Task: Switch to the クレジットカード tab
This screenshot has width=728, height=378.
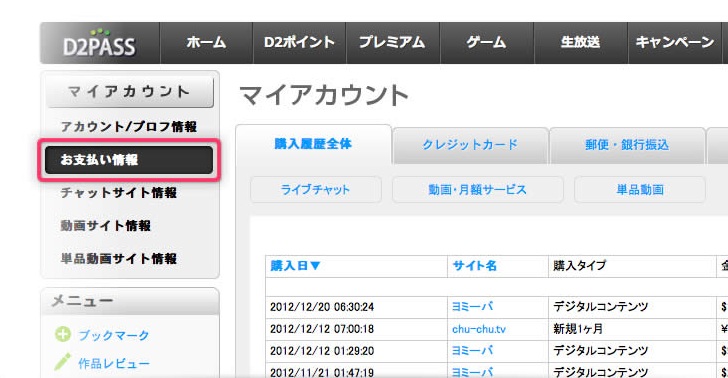Action: point(470,145)
